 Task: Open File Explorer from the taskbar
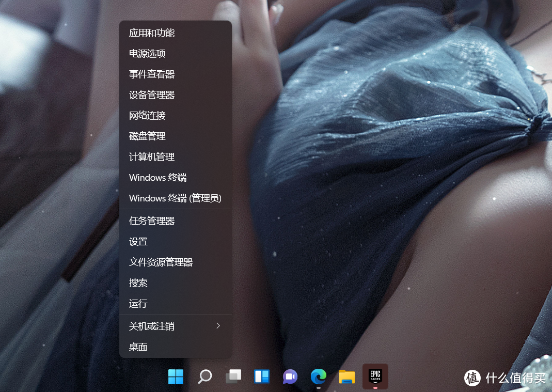(x=346, y=377)
